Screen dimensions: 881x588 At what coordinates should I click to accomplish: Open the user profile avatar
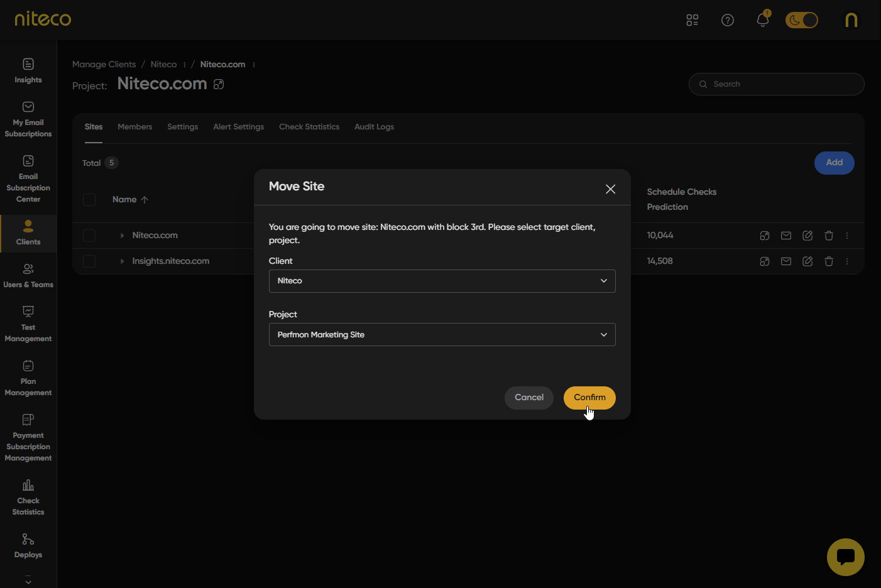[851, 20]
